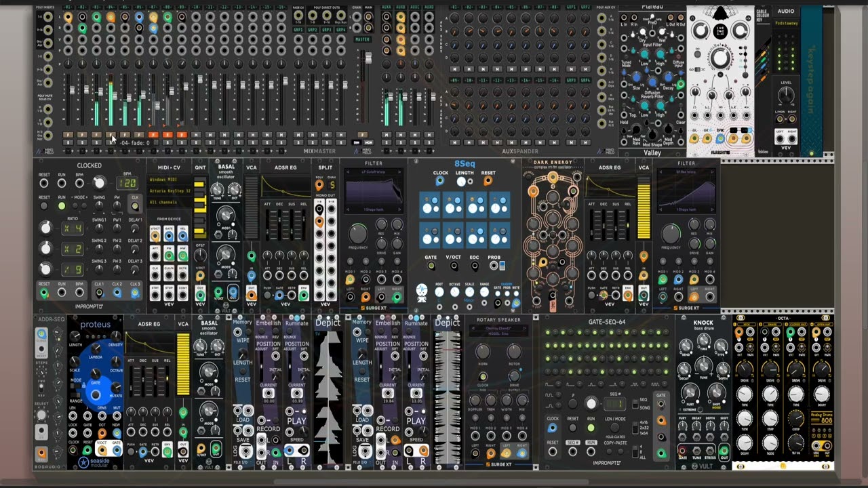Open the SP Res Warp filter type selector
The image size is (868, 488).
click(686, 171)
